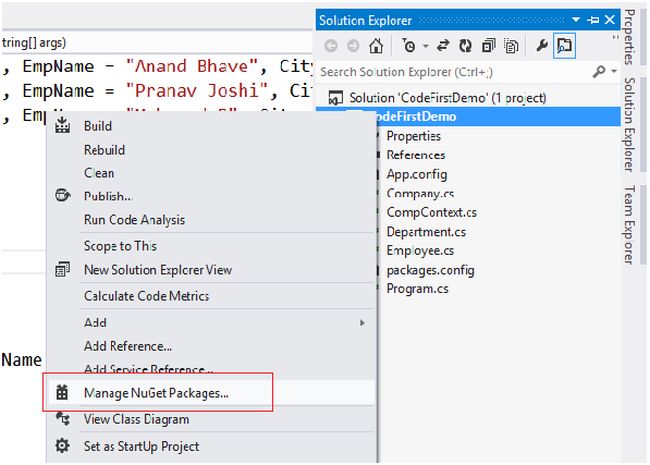Open Pending Changes Filter dropdown arrow
650x465 pixels.
[x=426, y=46]
